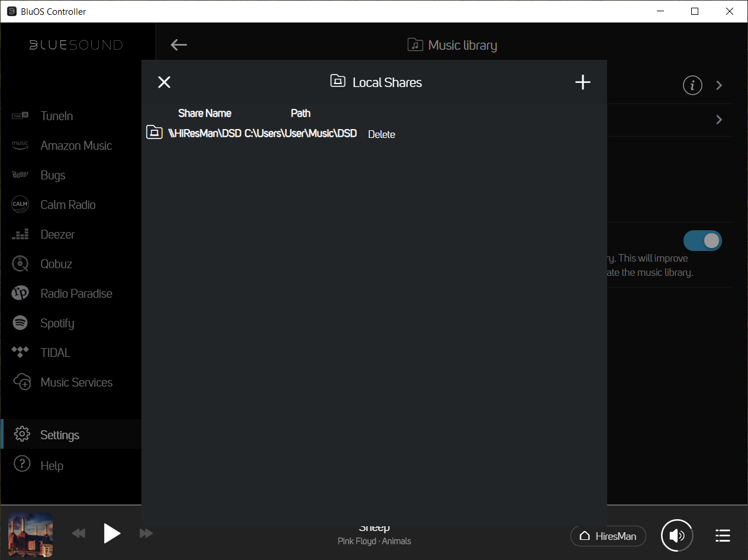Viewport: 748px width, 560px height.
Task: Click the DSD share folder icon
Action: pyautogui.click(x=154, y=133)
